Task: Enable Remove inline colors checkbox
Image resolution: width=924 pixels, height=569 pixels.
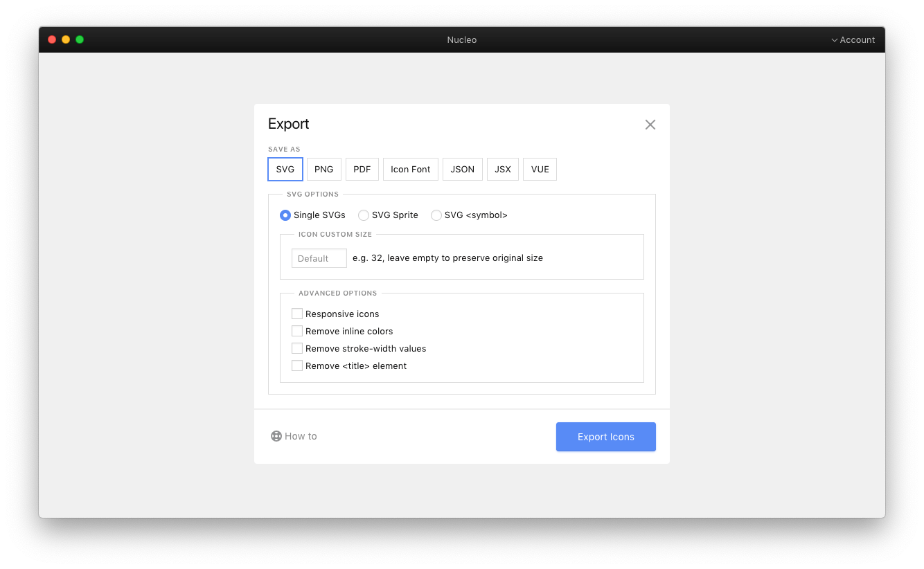Action: point(297,331)
